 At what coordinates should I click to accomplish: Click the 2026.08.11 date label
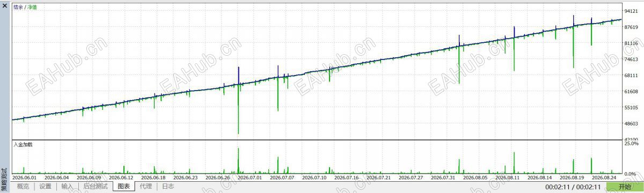[507, 177]
